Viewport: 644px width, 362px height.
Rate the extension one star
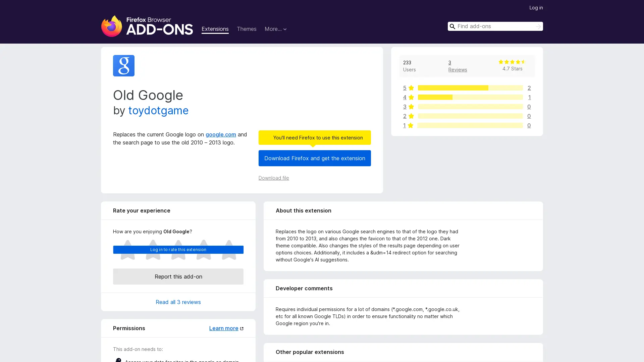coord(127,250)
